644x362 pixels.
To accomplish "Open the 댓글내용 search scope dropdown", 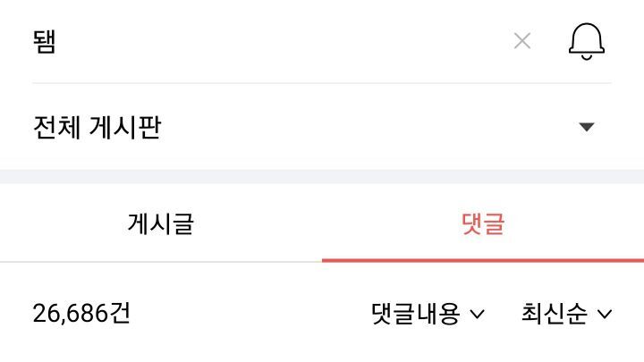I will point(428,314).
